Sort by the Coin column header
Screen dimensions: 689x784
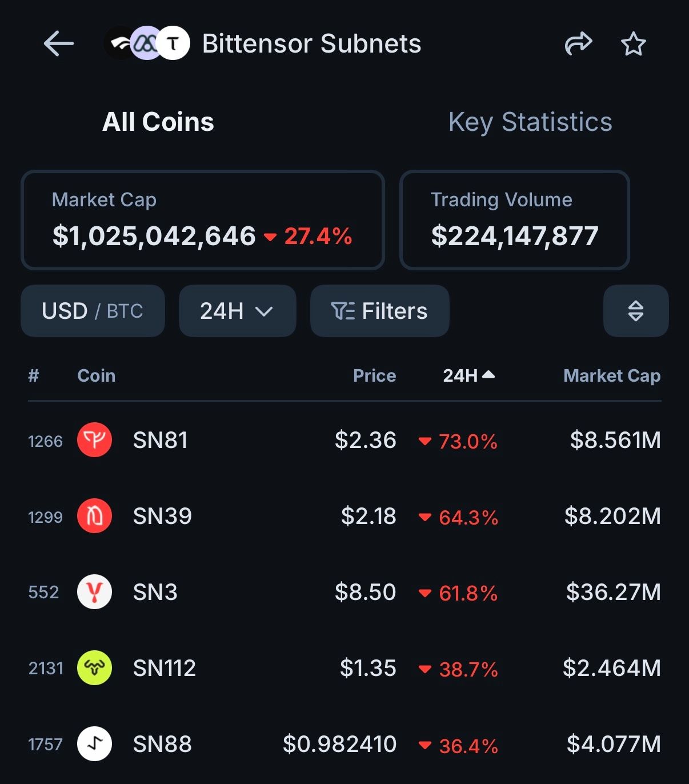(x=96, y=375)
